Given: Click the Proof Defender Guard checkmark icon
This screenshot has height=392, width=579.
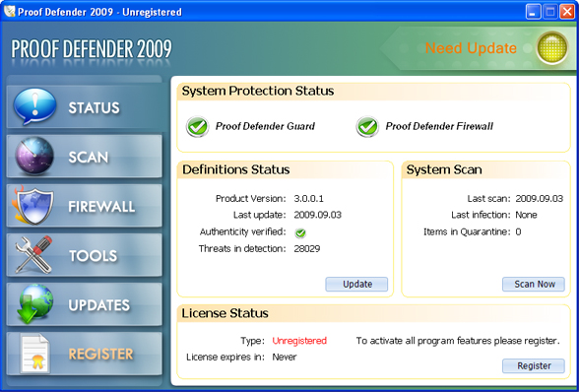Looking at the screenshot, I should click(x=197, y=126).
